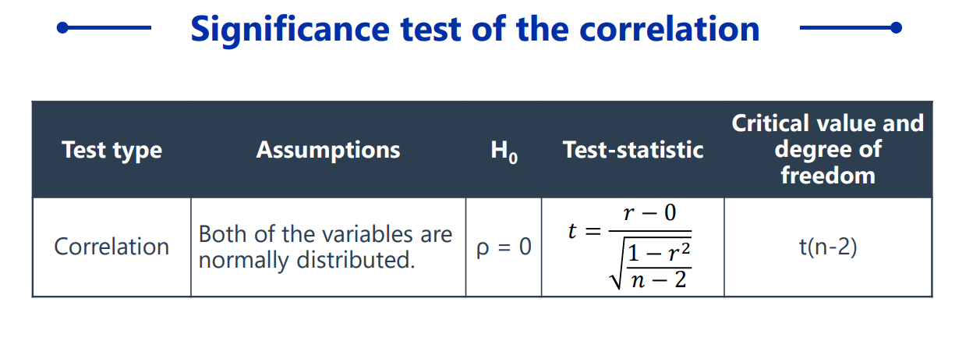Select the 'Test type' column header

tap(111, 150)
